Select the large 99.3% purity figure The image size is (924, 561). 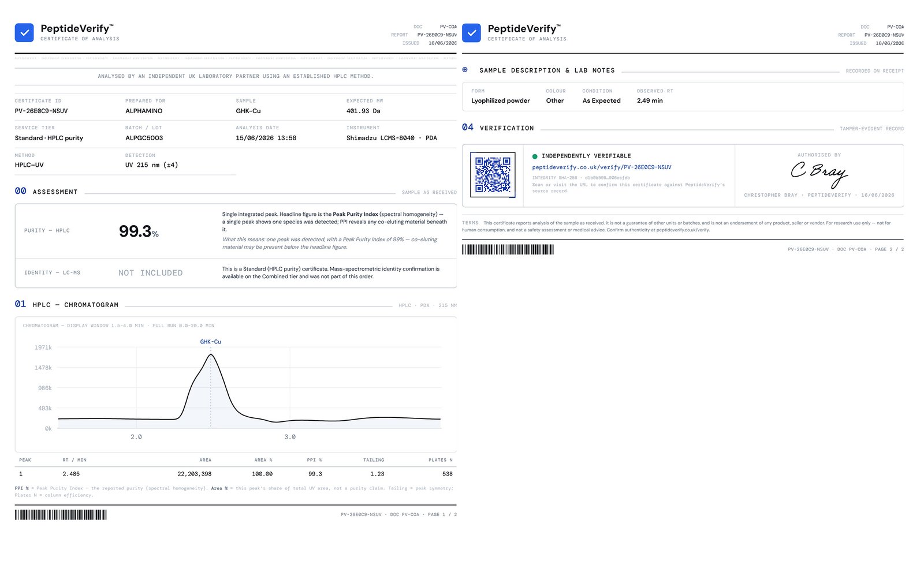pyautogui.click(x=139, y=231)
